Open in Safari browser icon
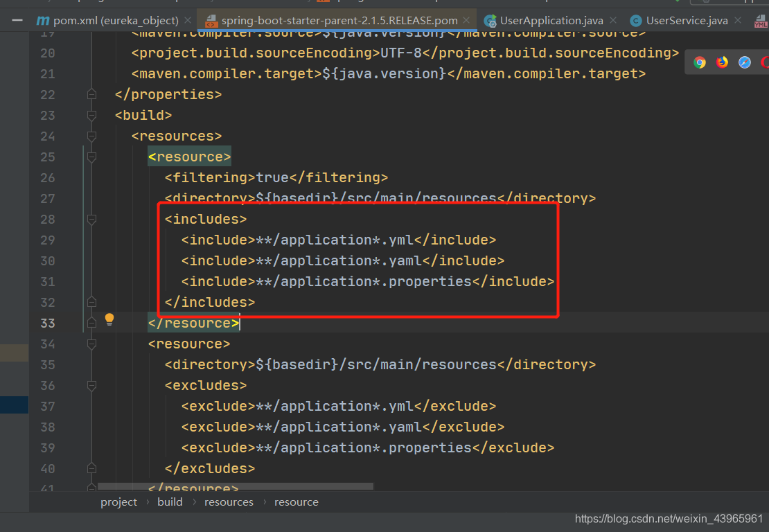Screen dimensions: 769x532 point(745,62)
